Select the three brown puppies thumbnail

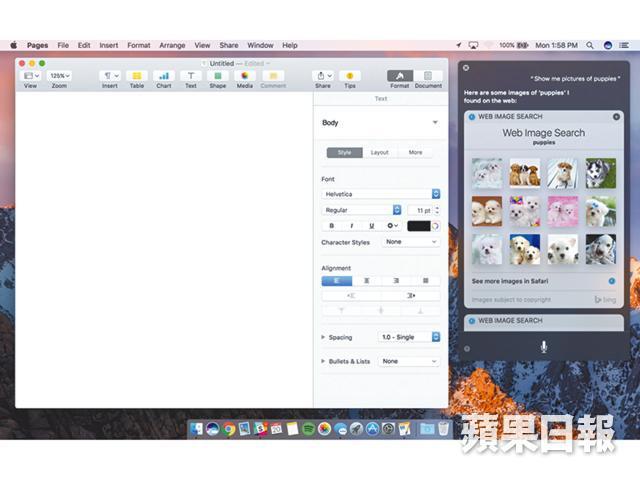(524, 173)
